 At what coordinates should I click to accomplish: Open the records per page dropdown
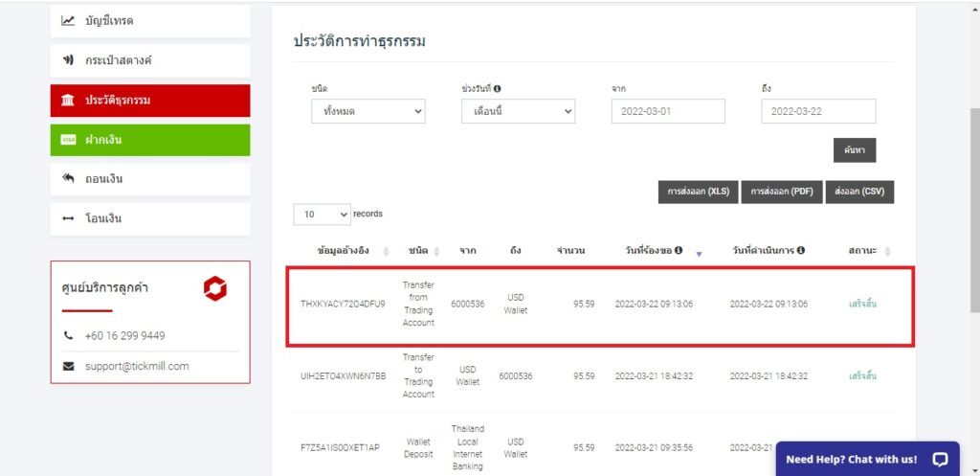click(x=322, y=215)
